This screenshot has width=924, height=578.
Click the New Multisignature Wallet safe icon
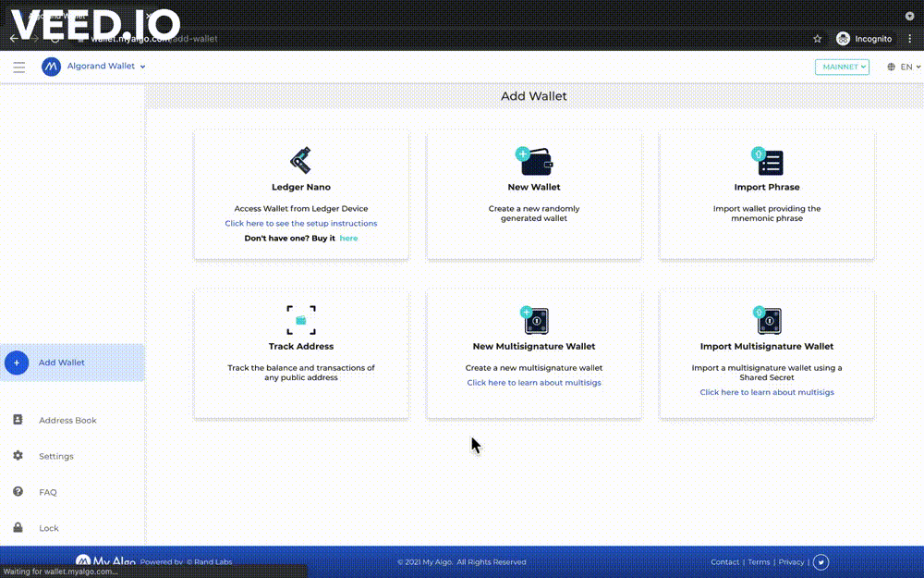(x=534, y=320)
